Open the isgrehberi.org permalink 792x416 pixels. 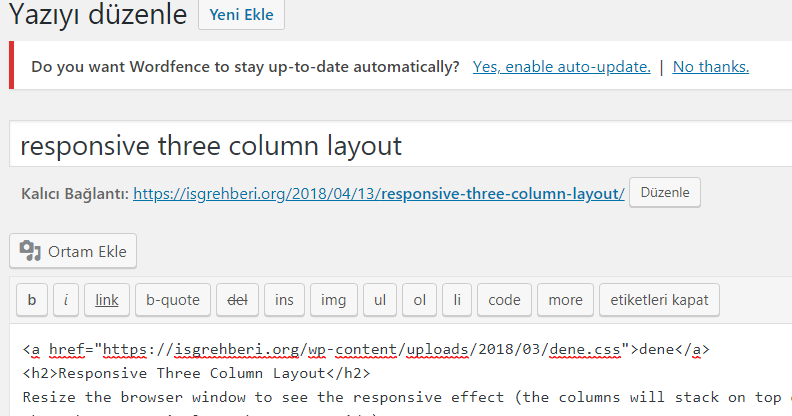point(379,193)
